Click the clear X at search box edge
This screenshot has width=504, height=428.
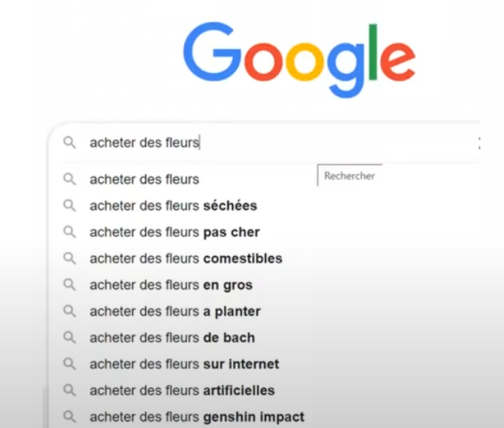tap(479, 143)
